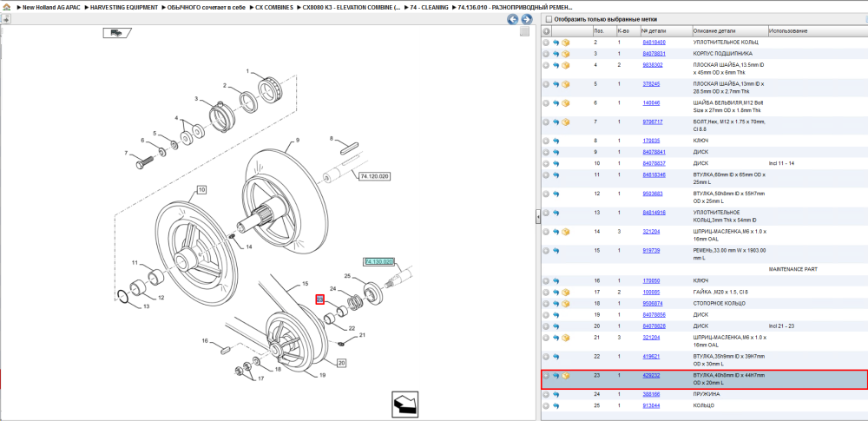Open part number link 84818400
This screenshot has height=421, width=868.
[654, 42]
